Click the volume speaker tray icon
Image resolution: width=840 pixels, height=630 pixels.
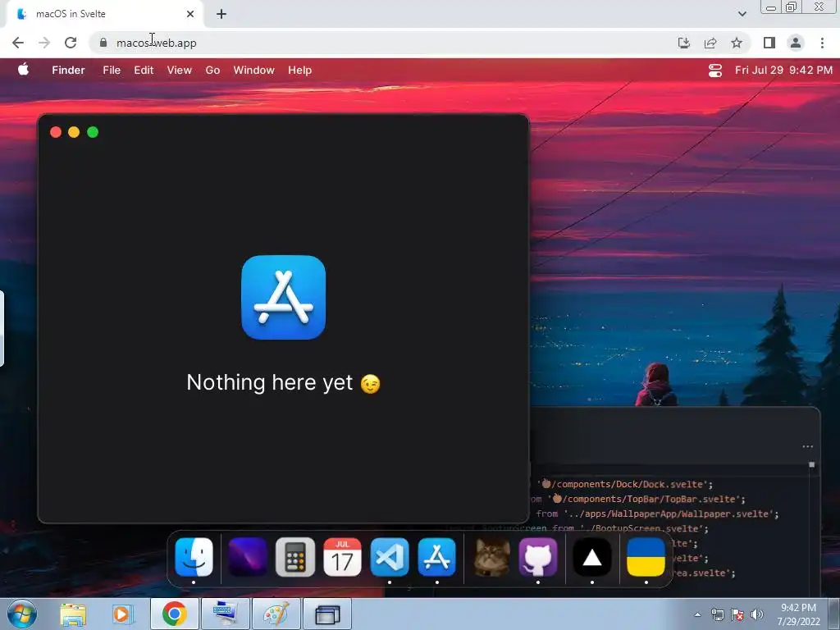757,614
